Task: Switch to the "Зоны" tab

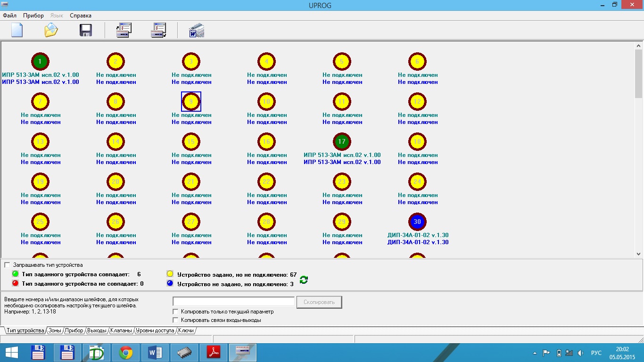Action: (55, 330)
